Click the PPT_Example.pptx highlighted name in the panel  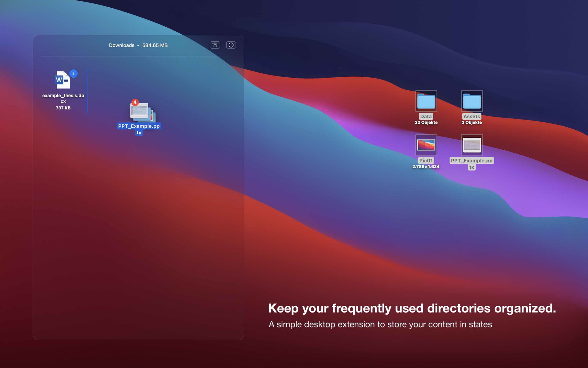pos(138,126)
